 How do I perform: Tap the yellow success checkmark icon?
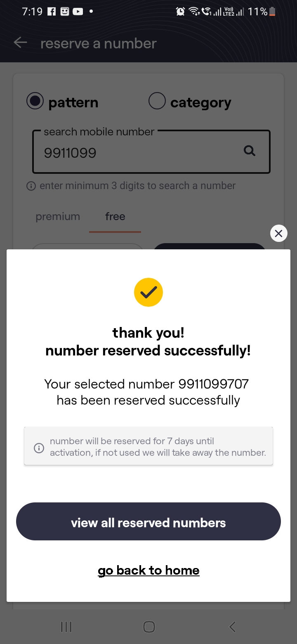(x=148, y=292)
